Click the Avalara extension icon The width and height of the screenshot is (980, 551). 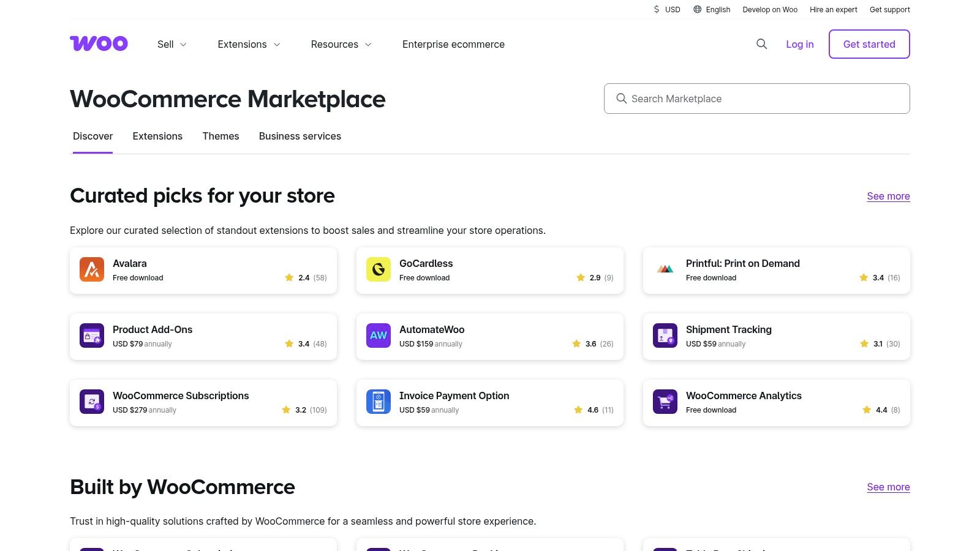(91, 269)
